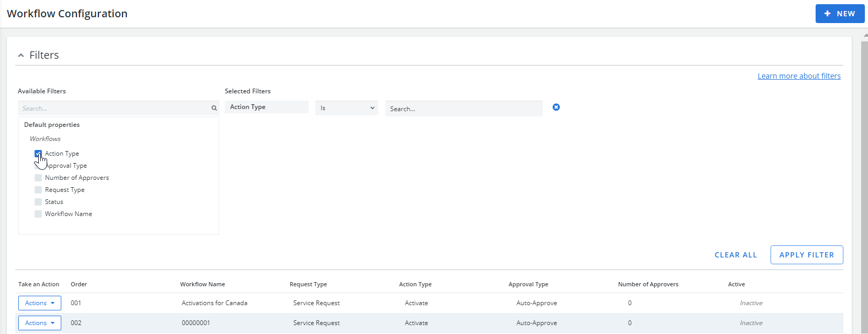Check the Number of Approvers checkbox
Viewport: 868px width, 334px height.
tap(38, 178)
